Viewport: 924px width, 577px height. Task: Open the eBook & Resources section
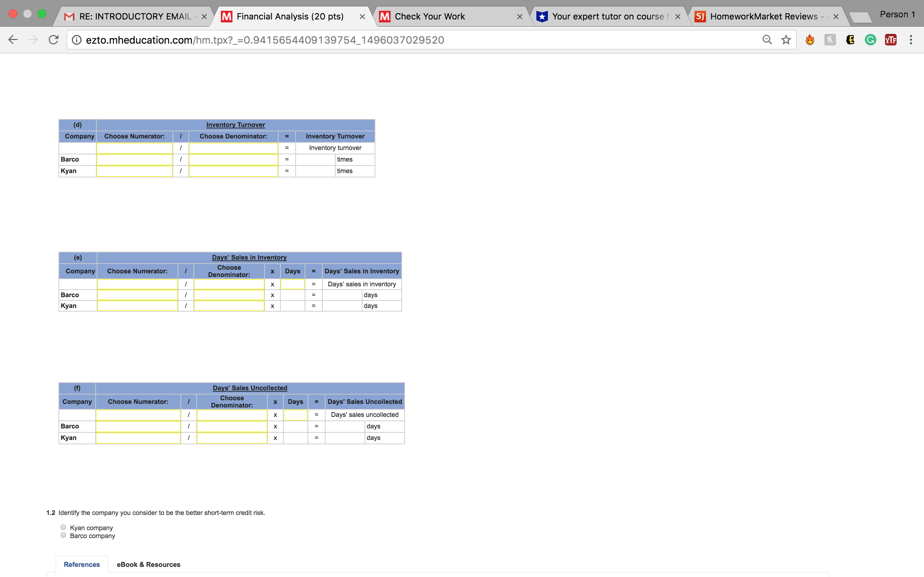tap(148, 564)
